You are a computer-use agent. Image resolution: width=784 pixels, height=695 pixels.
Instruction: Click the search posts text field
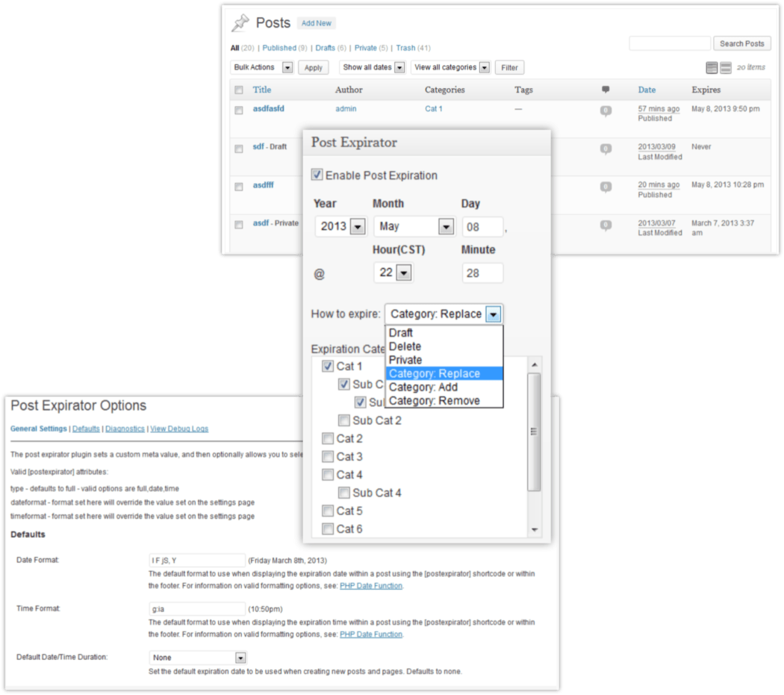(x=670, y=43)
